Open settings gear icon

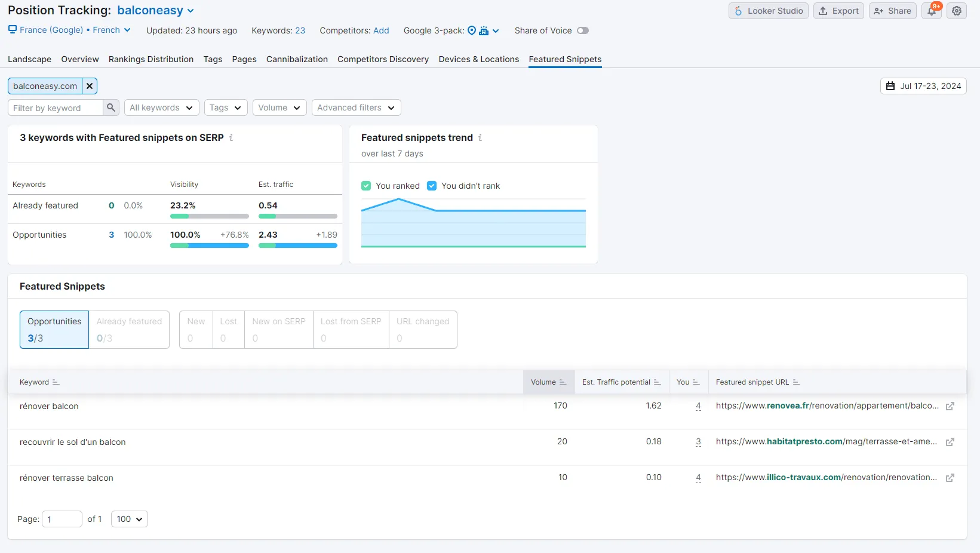957,11
